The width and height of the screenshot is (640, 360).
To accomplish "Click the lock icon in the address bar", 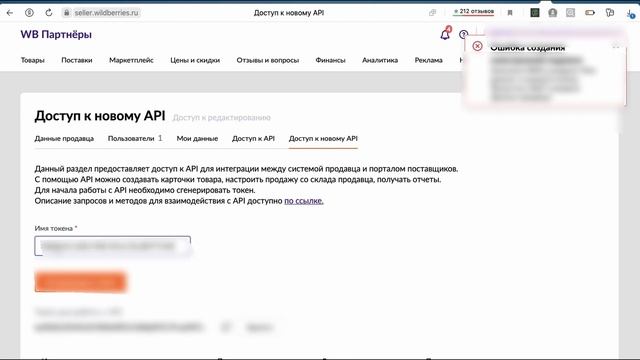I will 67,13.
